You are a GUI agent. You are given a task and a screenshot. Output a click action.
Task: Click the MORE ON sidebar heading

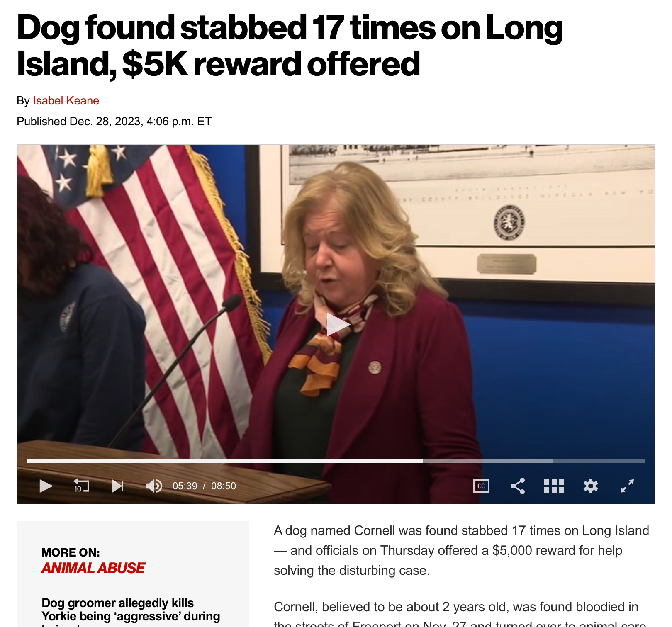(71, 552)
